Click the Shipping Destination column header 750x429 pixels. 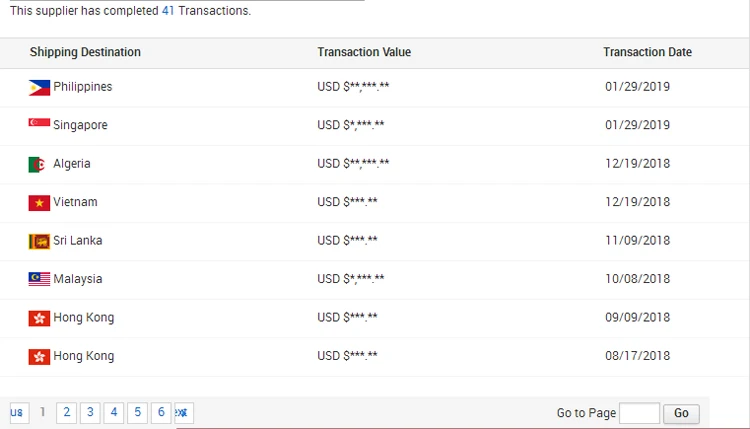click(x=85, y=52)
